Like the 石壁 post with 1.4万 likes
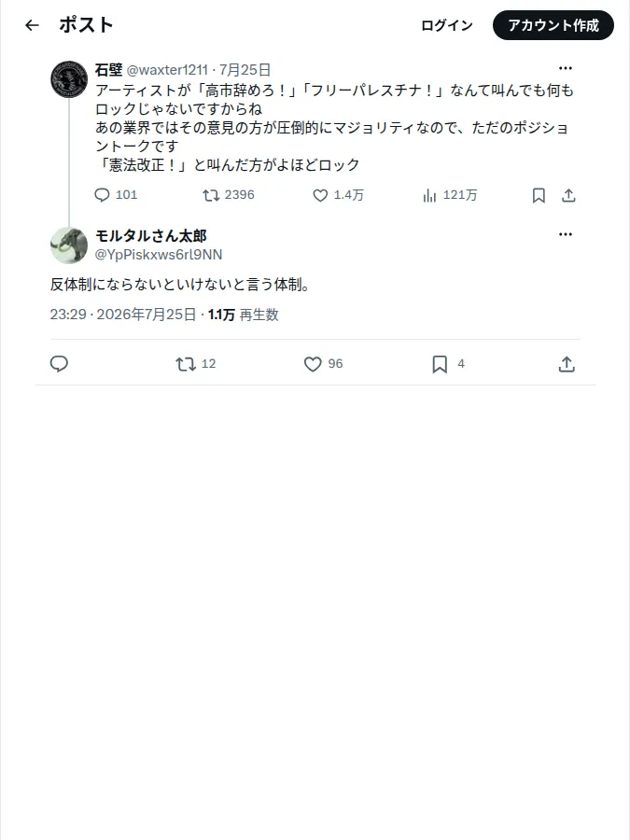This screenshot has height=840, width=630. click(320, 195)
